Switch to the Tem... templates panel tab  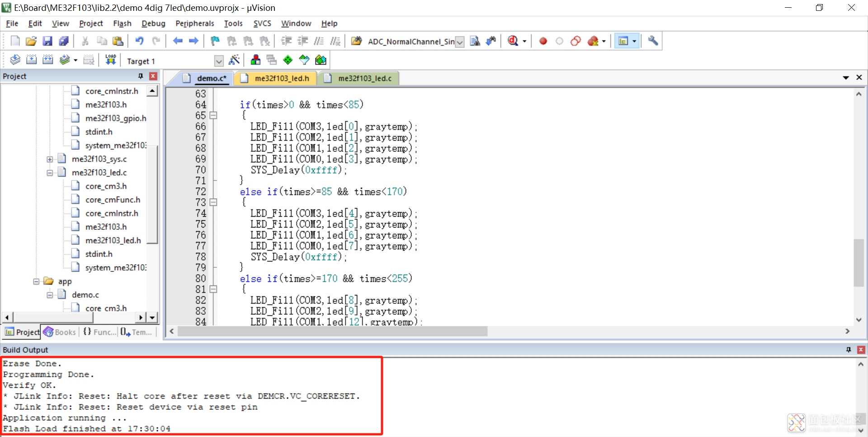click(x=137, y=332)
